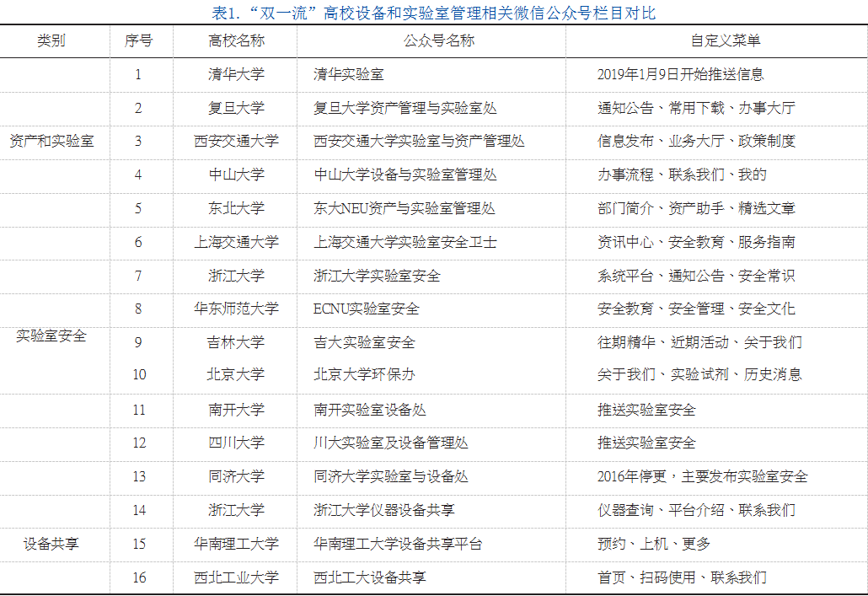Viewport: 868px width, 596px height.
Task: Click the menu cell 信息发布、业务大厅、政策制度
Action: (696, 141)
